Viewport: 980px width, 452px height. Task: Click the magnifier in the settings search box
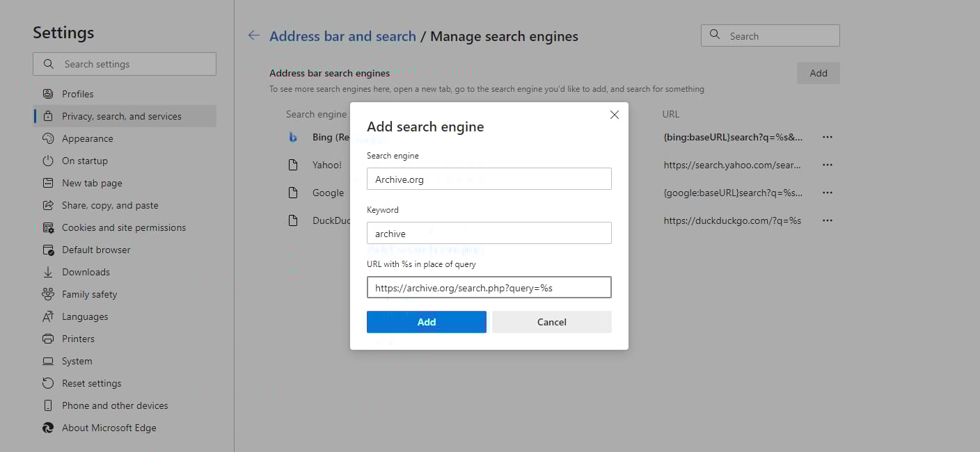48,64
